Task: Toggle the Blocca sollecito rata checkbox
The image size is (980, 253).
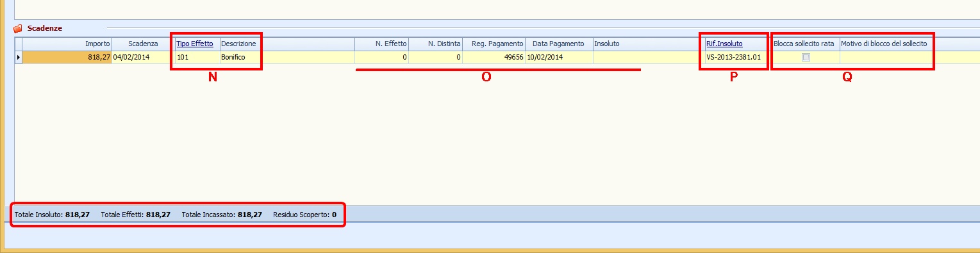Action: [806, 57]
